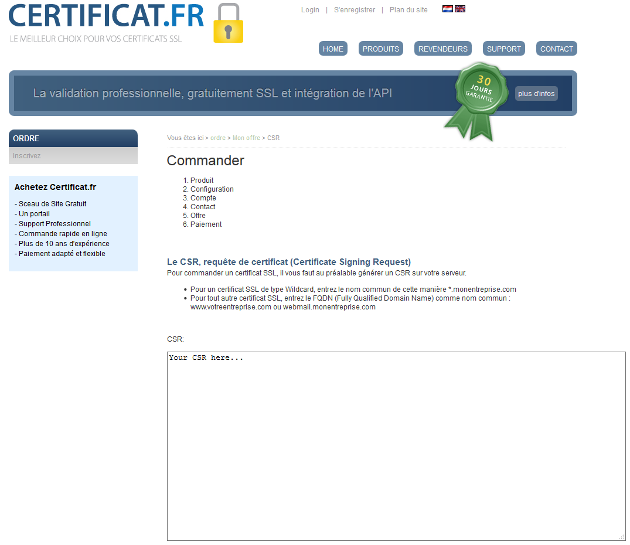This screenshot has height=545, width=630.
Task: Select the ORDRE sidebar header
Action: click(73, 138)
